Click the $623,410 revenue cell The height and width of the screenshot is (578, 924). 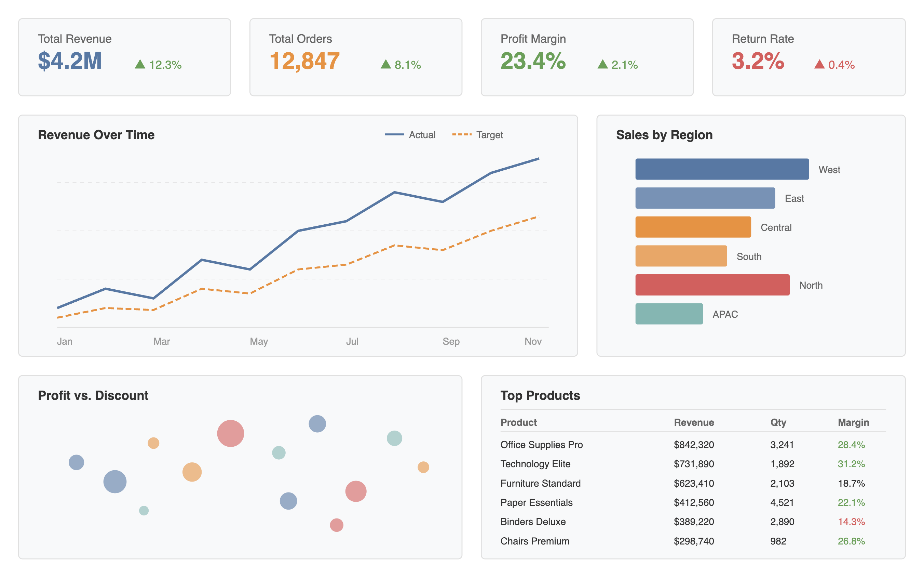pyautogui.click(x=694, y=483)
